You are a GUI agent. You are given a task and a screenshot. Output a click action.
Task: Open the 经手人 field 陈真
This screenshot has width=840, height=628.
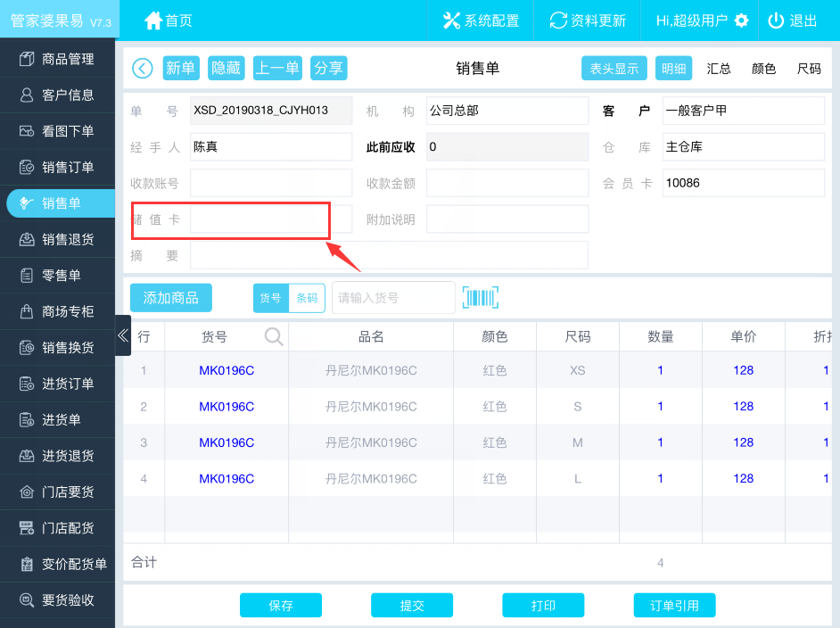click(x=271, y=147)
